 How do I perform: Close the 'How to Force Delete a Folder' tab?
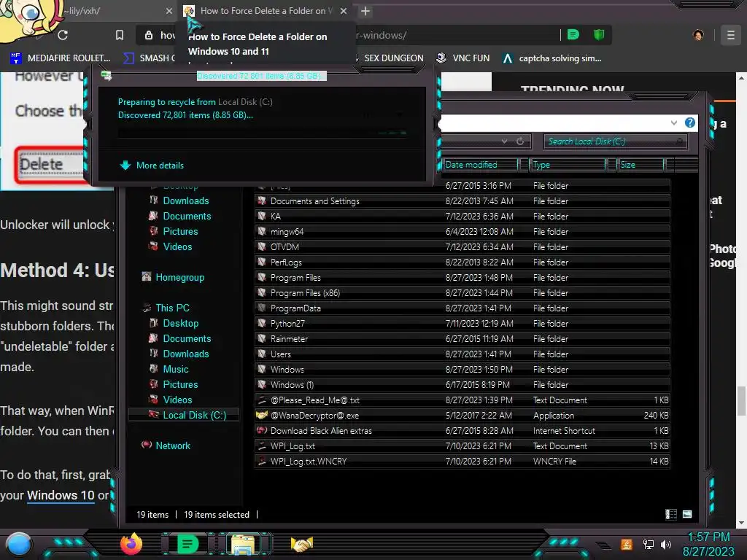click(x=344, y=11)
